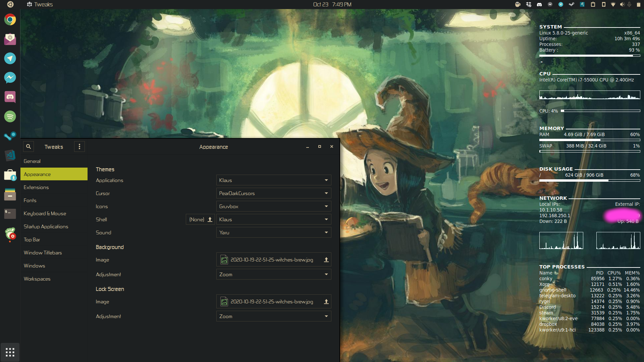Viewport: 644px width, 362px height.
Task: Open Messenger from the dock
Action: 10,78
